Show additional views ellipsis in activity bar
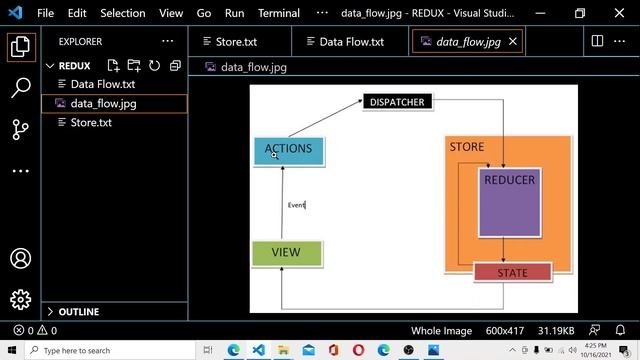This screenshot has height=360, width=640. [x=20, y=171]
